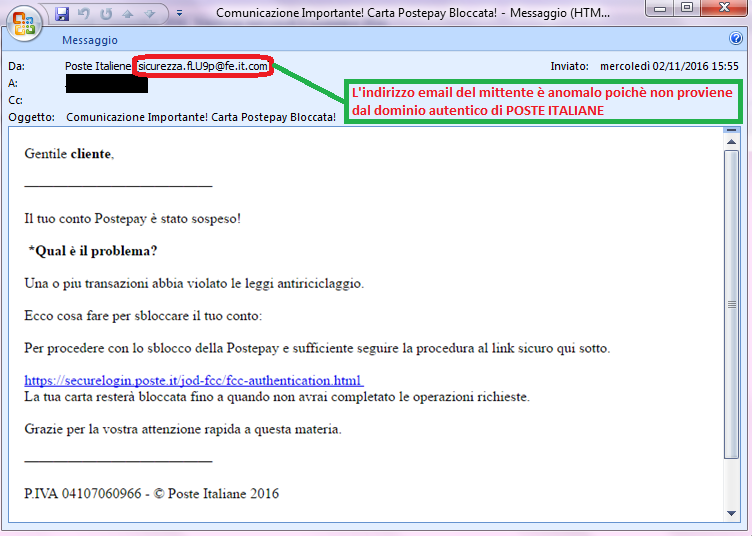Screen dimensions: 752x536
Task: Click the scroll down arrow of the message pane
Action: 731,513
